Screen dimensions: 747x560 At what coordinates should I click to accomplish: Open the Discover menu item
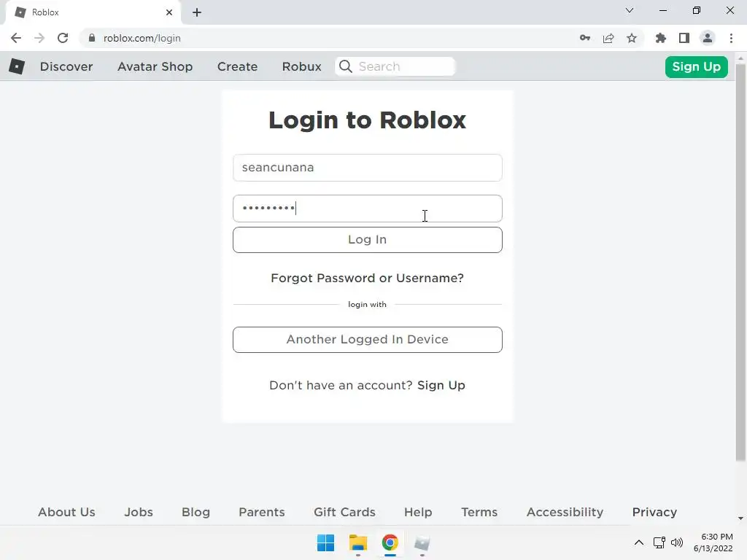point(66,66)
